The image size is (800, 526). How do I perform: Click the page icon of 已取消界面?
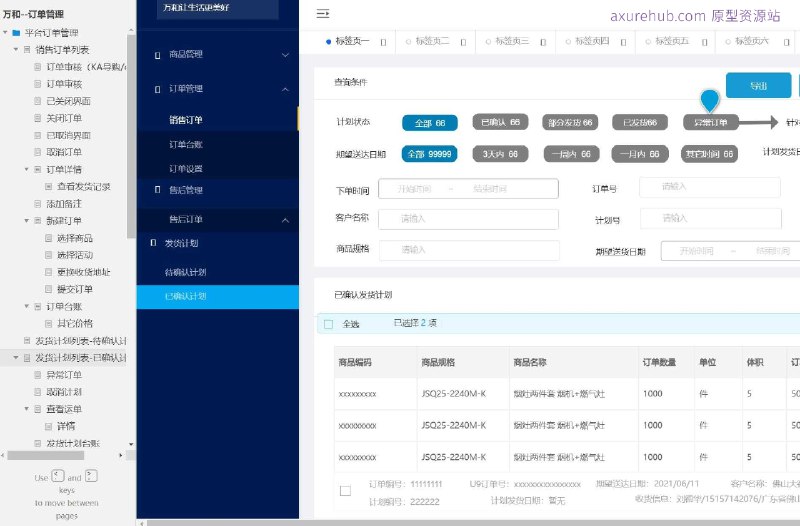tap(37, 135)
